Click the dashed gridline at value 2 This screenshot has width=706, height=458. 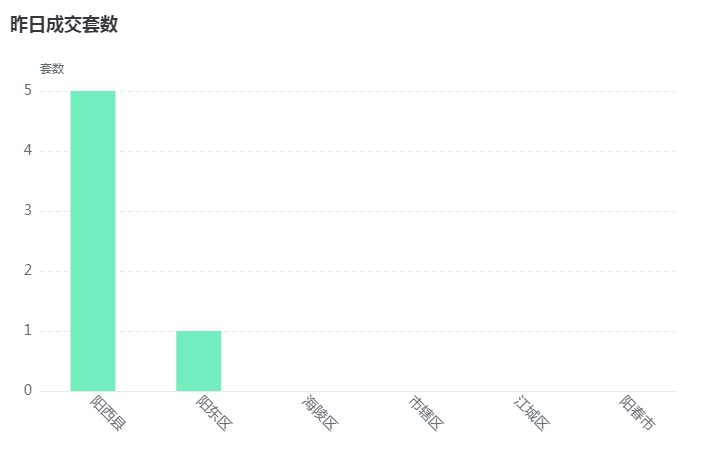[x=396, y=271]
